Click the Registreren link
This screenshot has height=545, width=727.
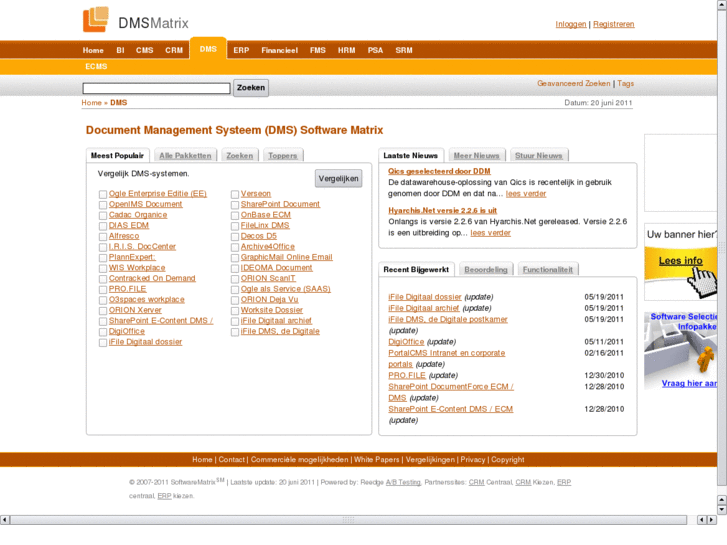pos(613,24)
